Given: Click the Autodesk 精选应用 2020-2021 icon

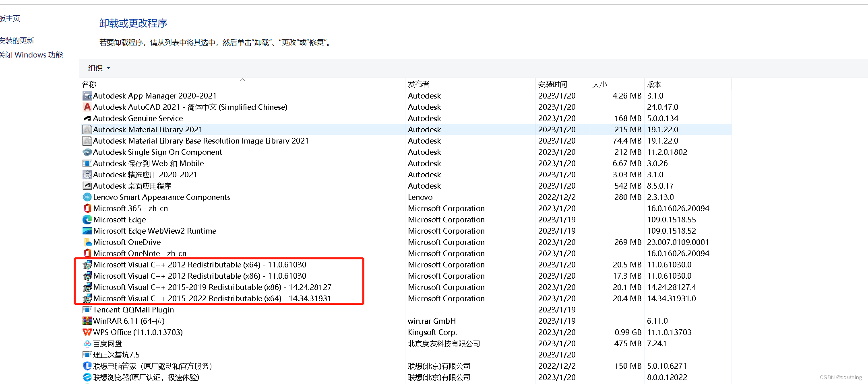Looking at the screenshot, I should coord(87,175).
